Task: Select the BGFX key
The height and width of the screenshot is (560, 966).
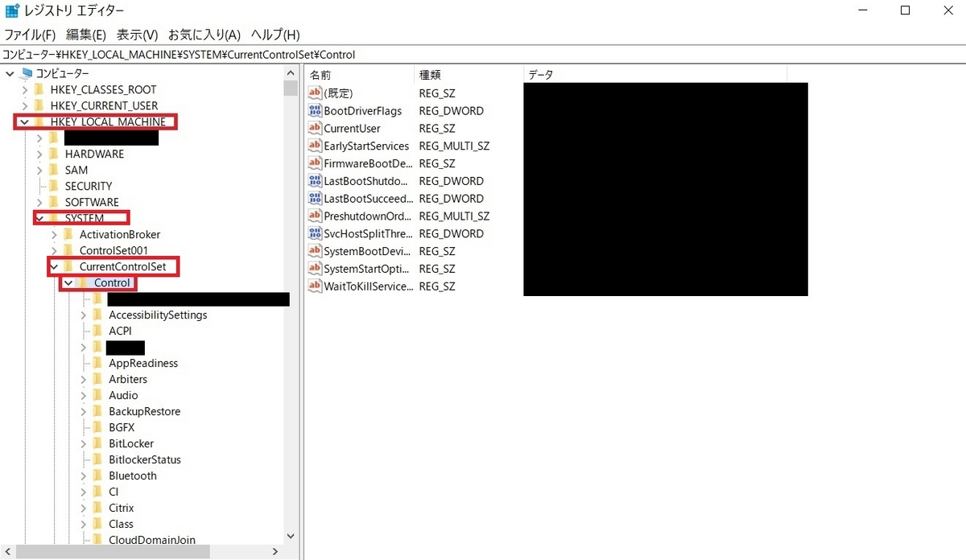Action: point(122,427)
